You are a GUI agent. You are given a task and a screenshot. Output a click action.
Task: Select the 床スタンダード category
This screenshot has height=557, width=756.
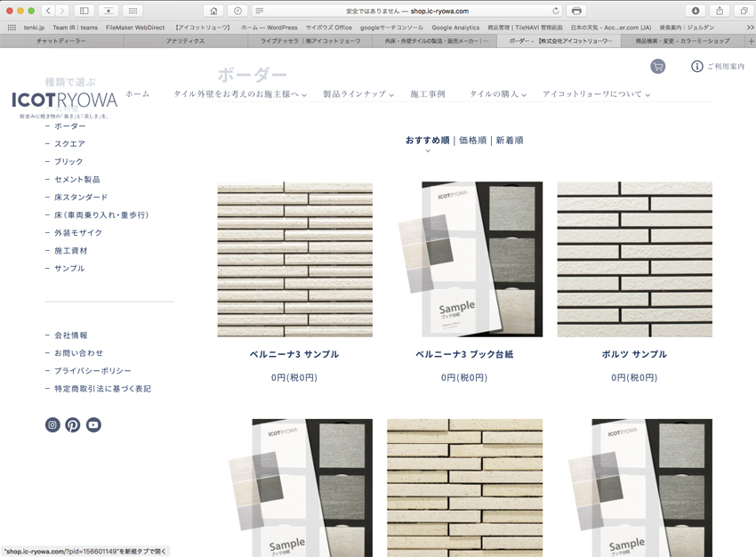pos(81,198)
